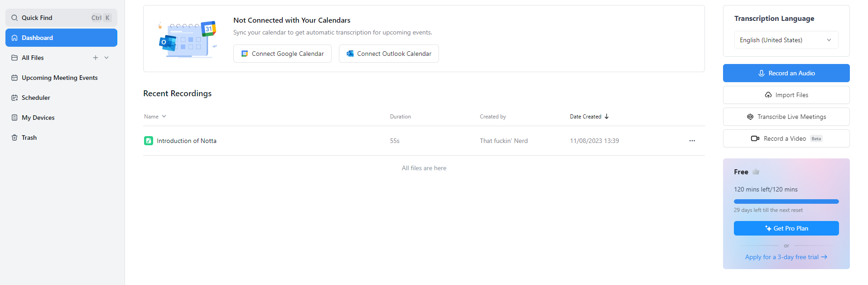Open My Devices page

pyautogui.click(x=61, y=118)
